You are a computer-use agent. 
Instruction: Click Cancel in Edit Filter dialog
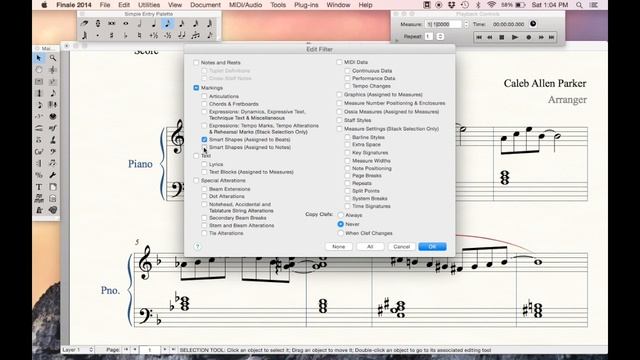(x=402, y=247)
